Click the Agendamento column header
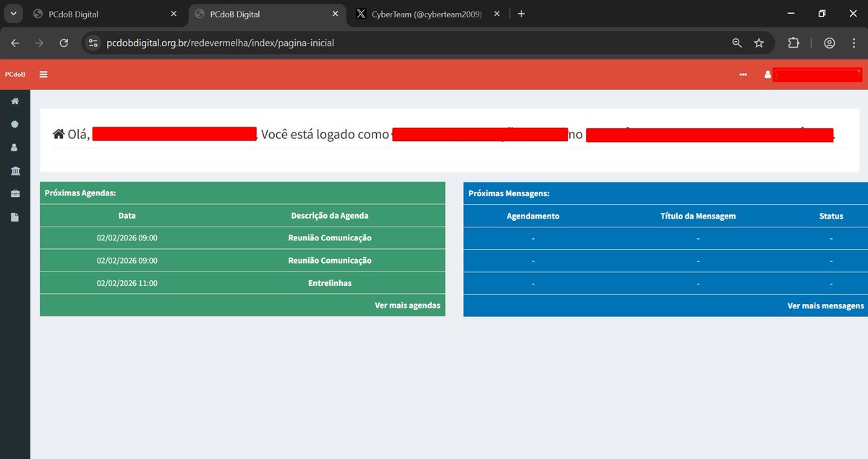The image size is (868, 459). (533, 216)
